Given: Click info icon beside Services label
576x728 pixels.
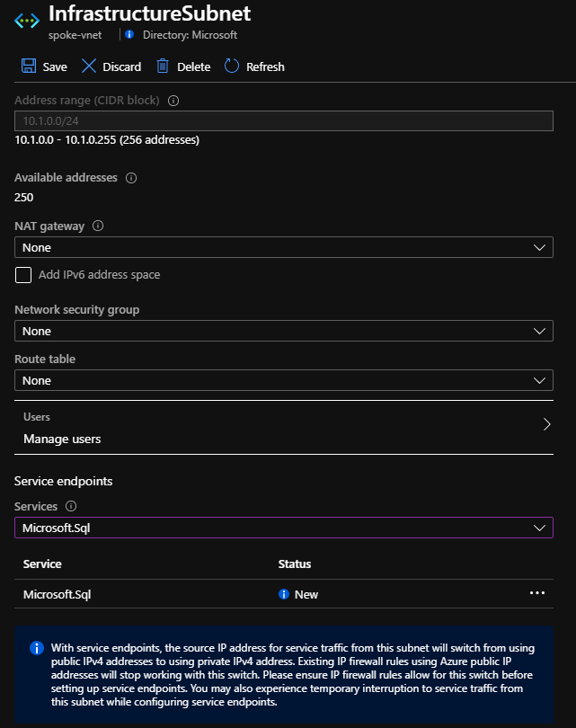Looking at the screenshot, I should (x=71, y=506).
